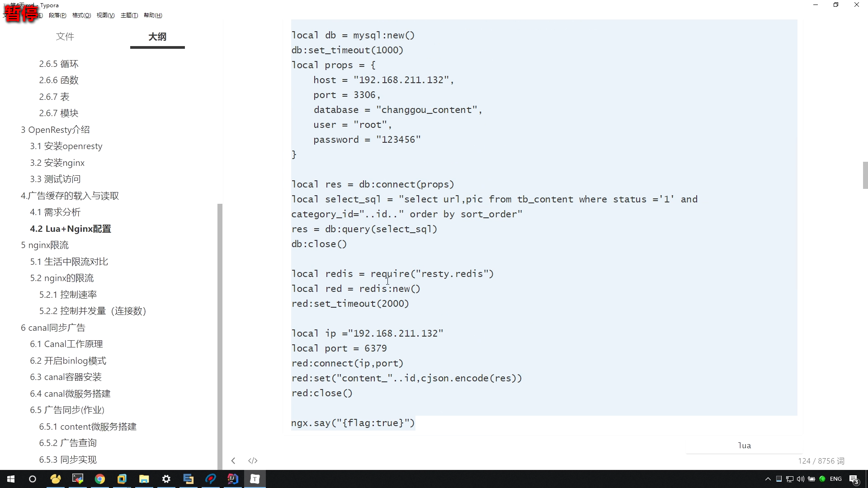Open the yellow peanut app on taskbar
Image resolution: width=868 pixels, height=488 pixels.
click(56, 479)
